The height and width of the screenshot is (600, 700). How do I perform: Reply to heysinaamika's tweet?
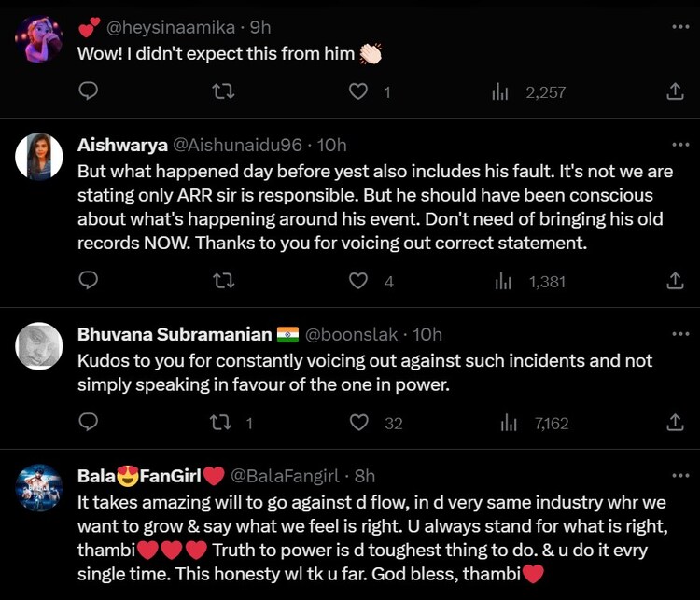[88, 91]
